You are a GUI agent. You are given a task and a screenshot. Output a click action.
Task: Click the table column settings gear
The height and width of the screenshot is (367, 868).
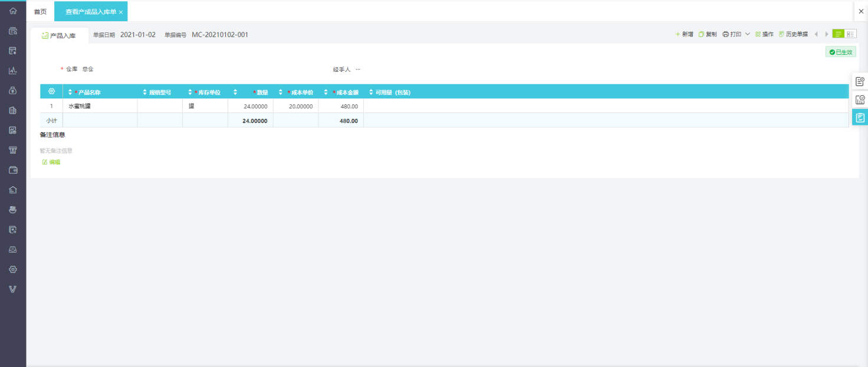(51, 92)
